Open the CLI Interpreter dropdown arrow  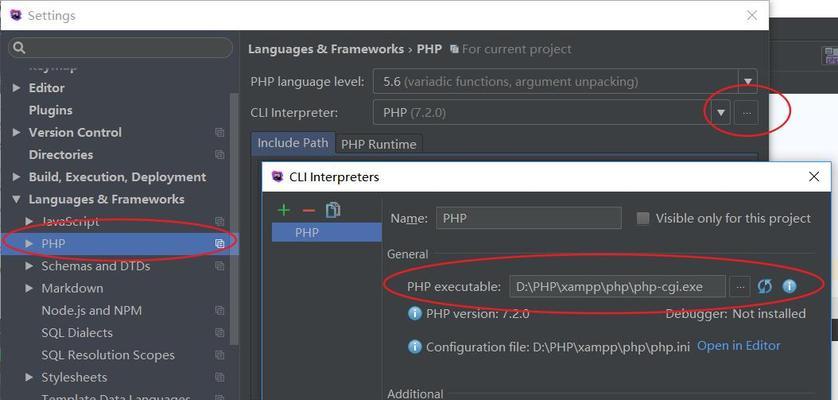721,113
